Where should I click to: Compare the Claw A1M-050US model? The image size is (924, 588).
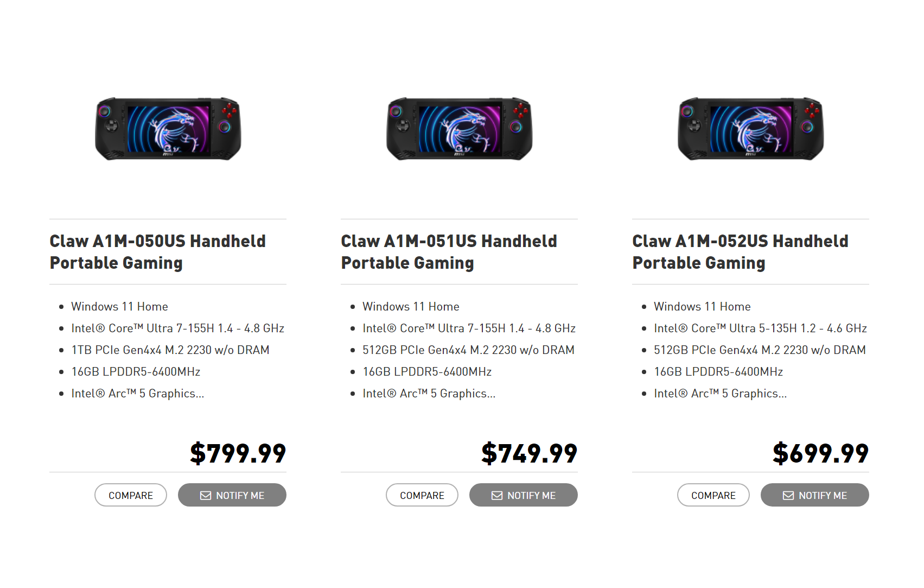[x=131, y=495]
